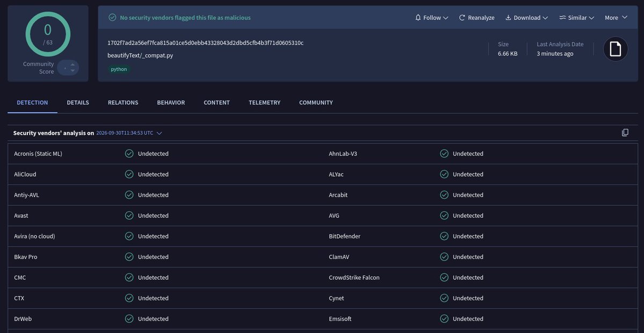644x333 pixels.
Task: Click filename beautifyText/_compat.py
Action: pyautogui.click(x=140, y=55)
